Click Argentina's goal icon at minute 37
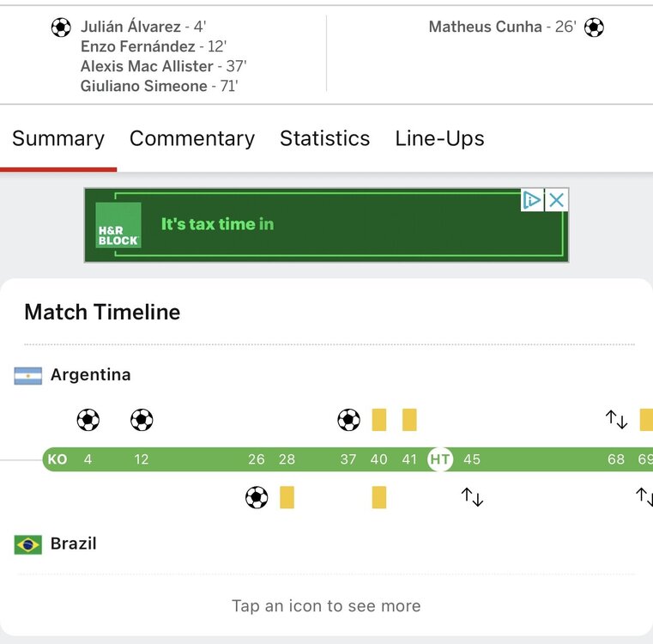Viewport: 653px width, 644px height. tap(348, 420)
